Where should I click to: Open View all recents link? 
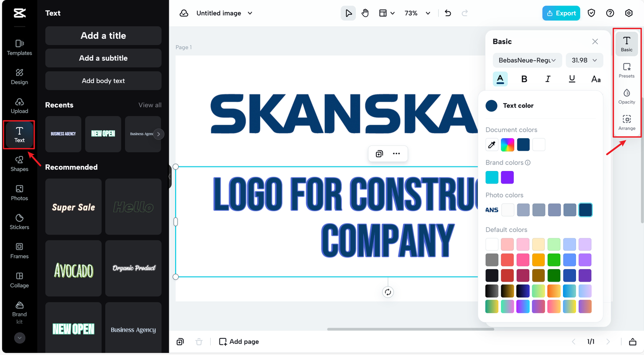[x=150, y=105]
